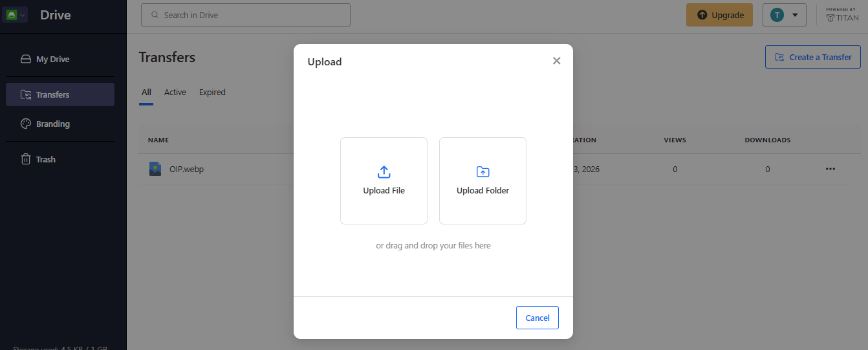Click the arrow icon on Upgrade button
This screenshot has height=350, width=868.
click(x=702, y=15)
